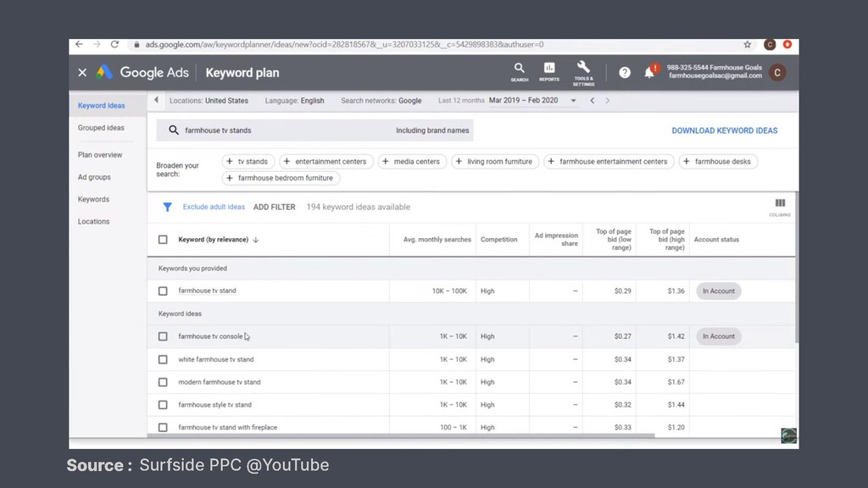The width and height of the screenshot is (868, 488).
Task: Open 'Including brand names' option
Action: 432,130
